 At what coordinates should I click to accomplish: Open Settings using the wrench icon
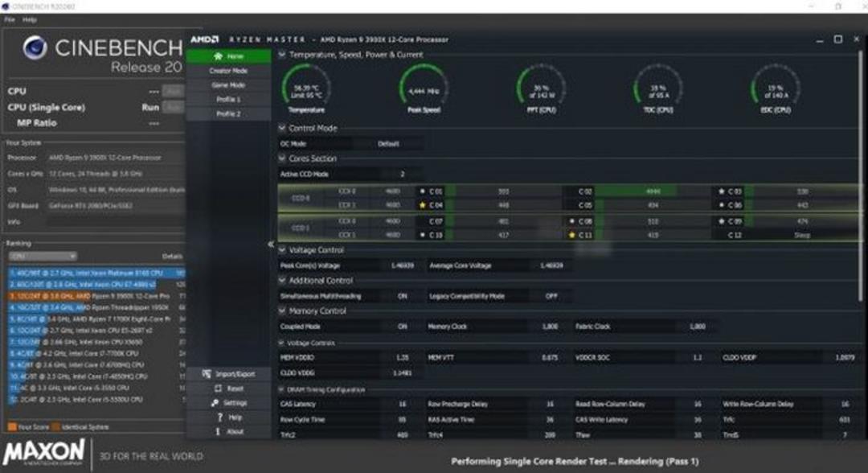(x=215, y=403)
